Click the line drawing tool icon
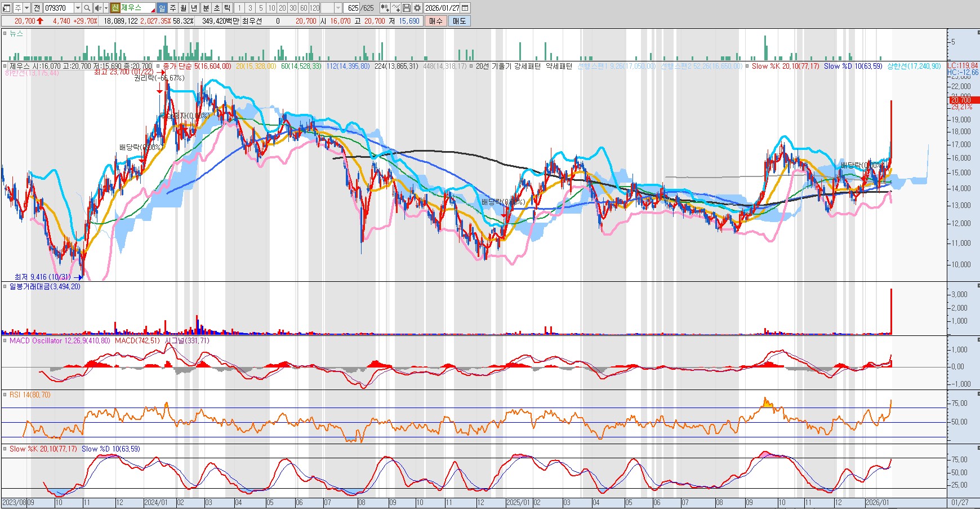This screenshot has width=980, height=509. click(x=396, y=8)
